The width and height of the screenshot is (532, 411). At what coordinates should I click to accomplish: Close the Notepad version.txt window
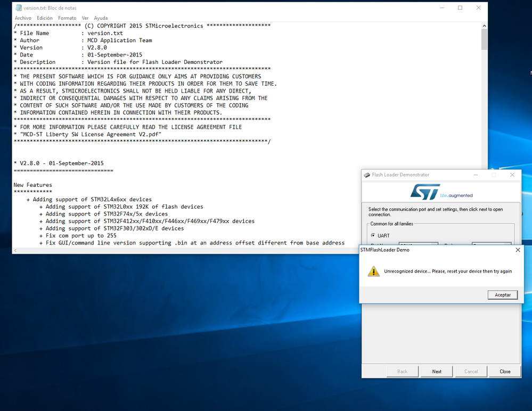click(478, 8)
